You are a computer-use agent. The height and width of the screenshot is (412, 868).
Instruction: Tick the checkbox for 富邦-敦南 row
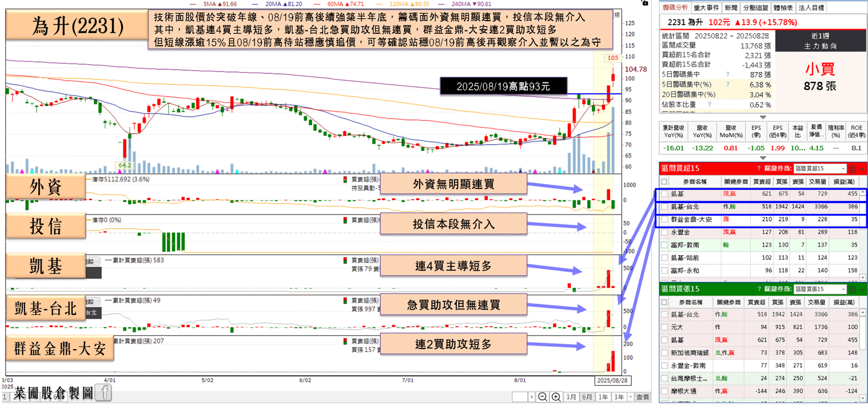664,245
